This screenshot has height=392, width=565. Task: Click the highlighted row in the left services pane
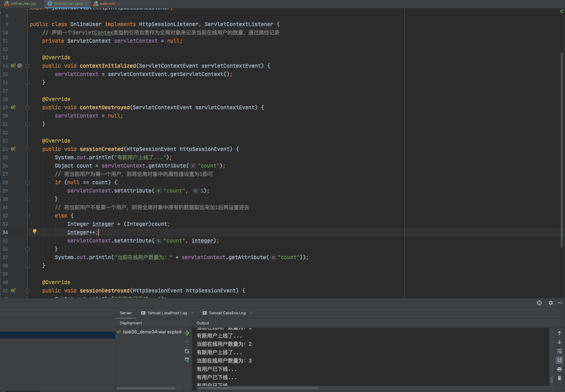58,335
